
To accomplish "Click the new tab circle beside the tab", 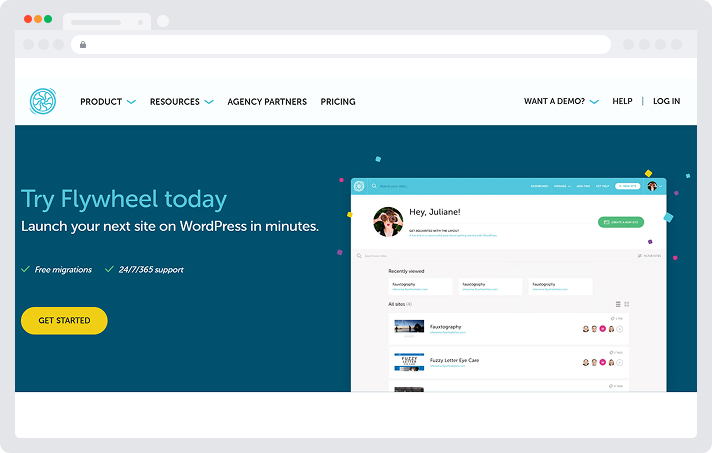I will point(163,21).
